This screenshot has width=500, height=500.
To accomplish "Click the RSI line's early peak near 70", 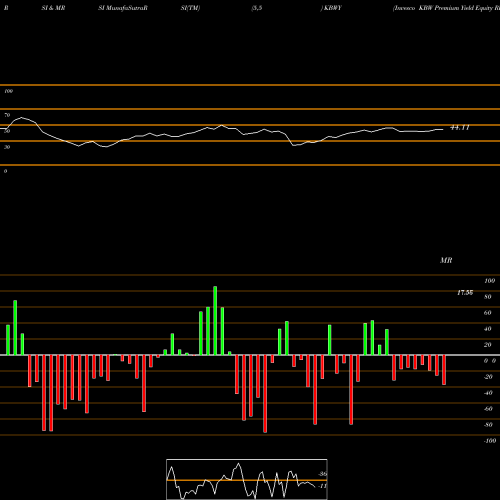I will (22, 117).
